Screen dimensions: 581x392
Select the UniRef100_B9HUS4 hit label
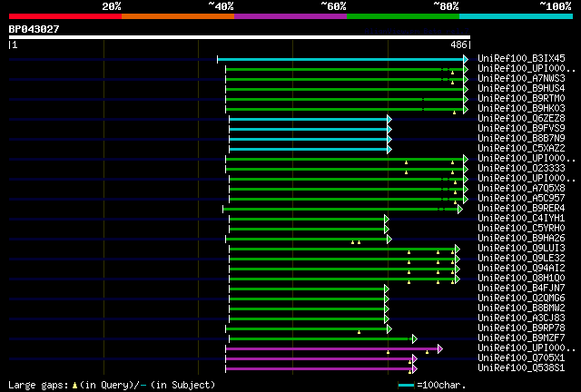click(521, 89)
